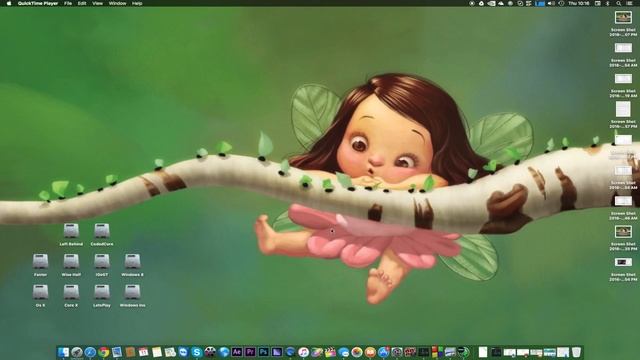Launch Adobe Photoshop from the Dock
This screenshot has width=640, height=360.
point(263,352)
